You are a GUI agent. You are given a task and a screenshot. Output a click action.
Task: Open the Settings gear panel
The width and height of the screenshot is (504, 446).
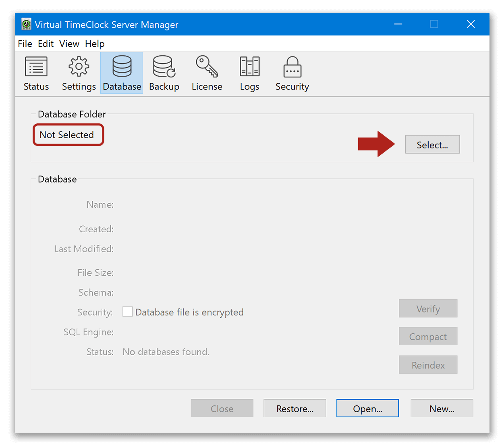[x=79, y=73]
